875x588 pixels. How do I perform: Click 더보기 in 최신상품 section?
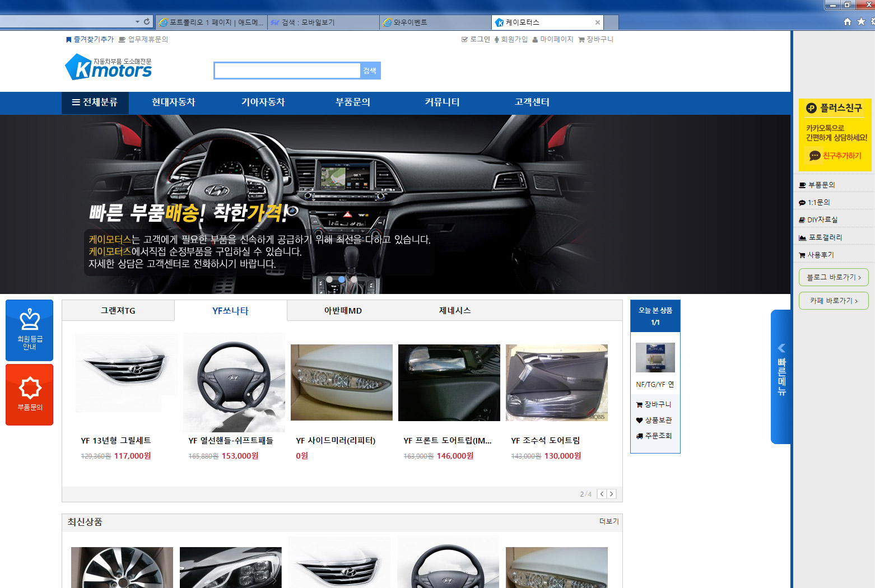coord(609,521)
